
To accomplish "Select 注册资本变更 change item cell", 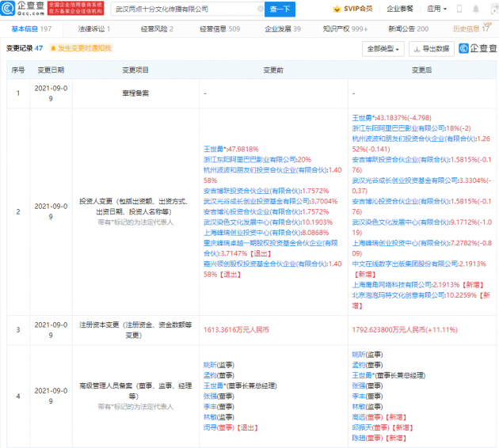I will coord(135,330).
